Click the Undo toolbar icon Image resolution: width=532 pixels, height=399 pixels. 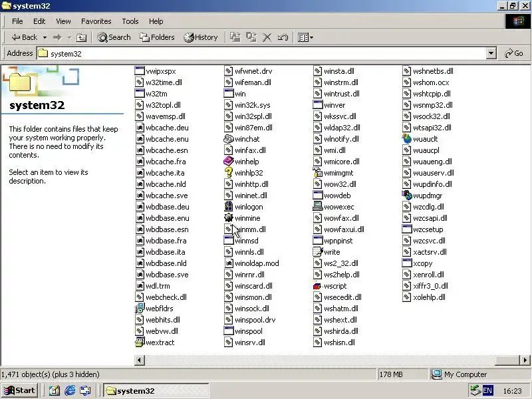283,37
